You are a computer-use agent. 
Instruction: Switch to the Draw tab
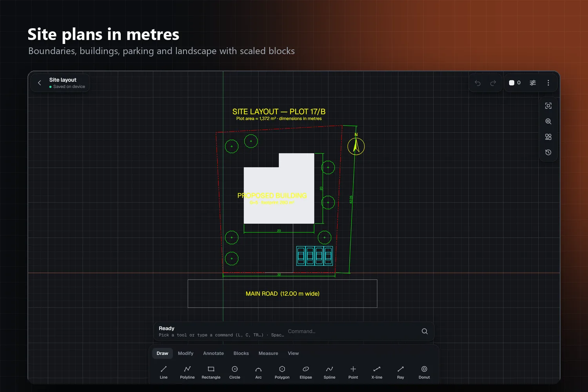[162, 353]
